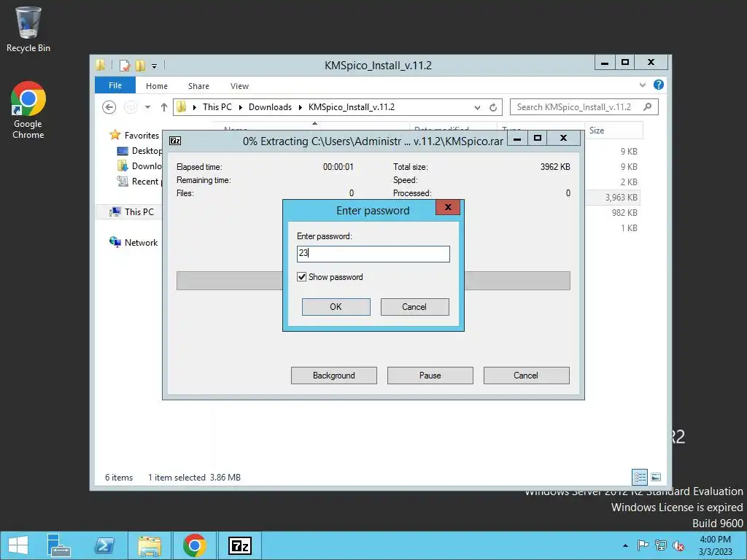
Task: Switch to large icons view
Action: [x=656, y=477]
